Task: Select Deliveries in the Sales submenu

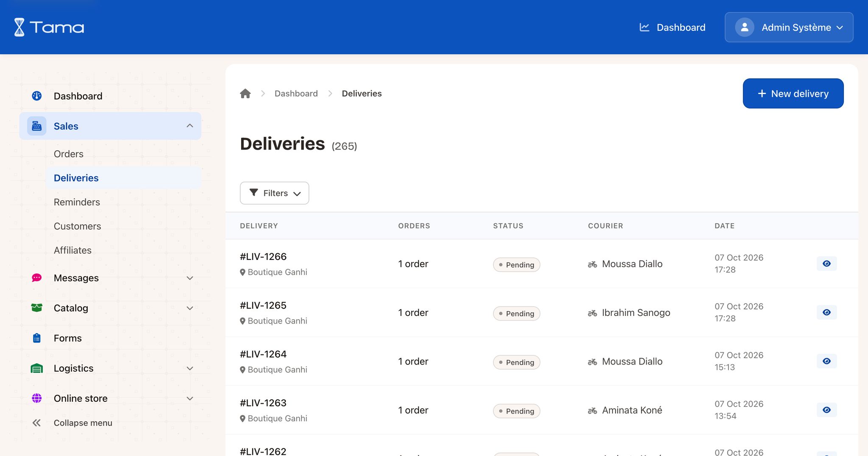Action: coord(123,178)
